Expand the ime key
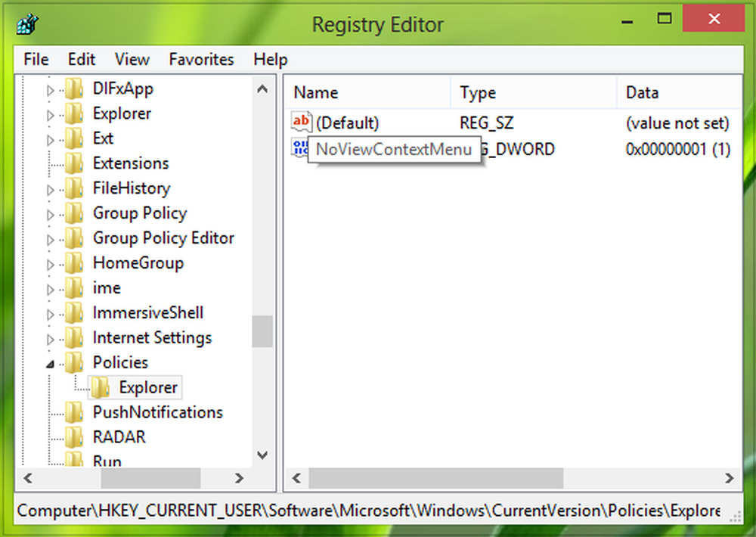This screenshot has height=537, width=756. point(50,290)
